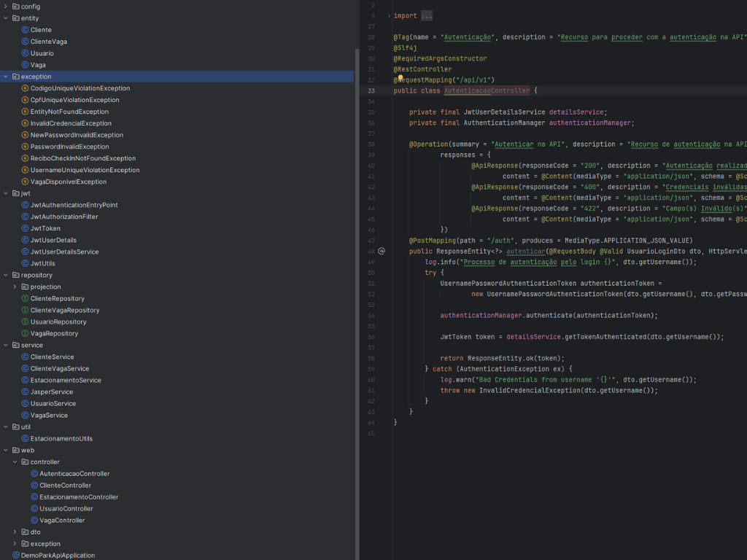Click the class icon of JwtAuthenticationEntryPoint

point(26,205)
